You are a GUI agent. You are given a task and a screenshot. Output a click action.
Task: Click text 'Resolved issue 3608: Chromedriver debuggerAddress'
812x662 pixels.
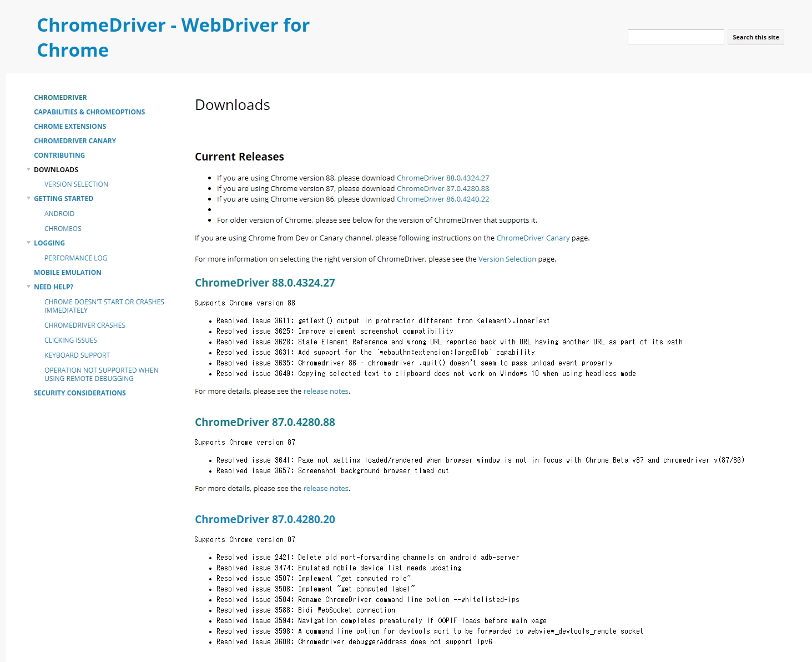[x=311, y=641]
